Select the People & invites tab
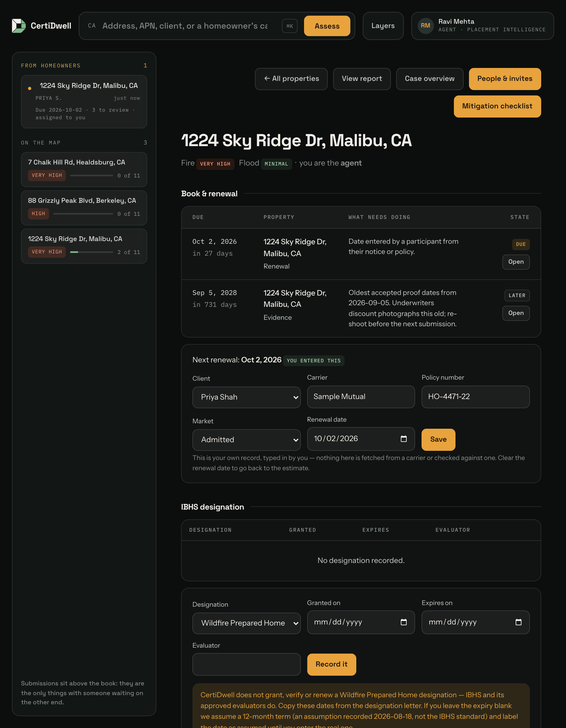Screen dimensions: 566x728 click(505, 79)
